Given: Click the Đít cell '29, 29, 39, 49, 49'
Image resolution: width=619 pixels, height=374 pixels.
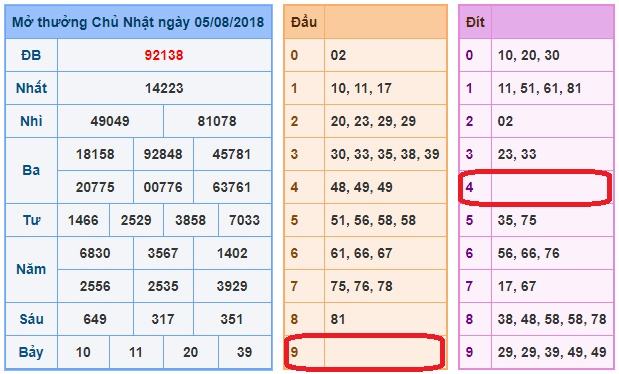Looking at the screenshot, I should point(552,352).
